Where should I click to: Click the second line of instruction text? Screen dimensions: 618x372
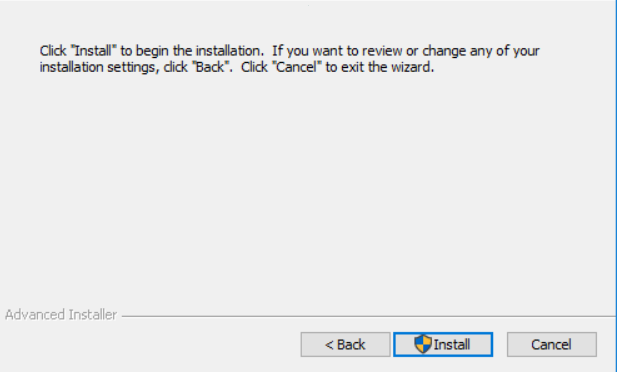point(236,67)
